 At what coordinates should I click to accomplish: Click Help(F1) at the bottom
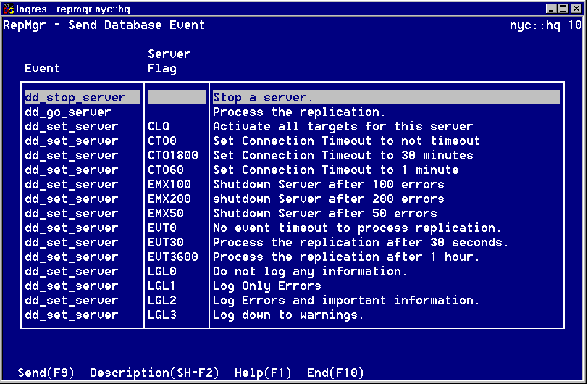[263, 373]
